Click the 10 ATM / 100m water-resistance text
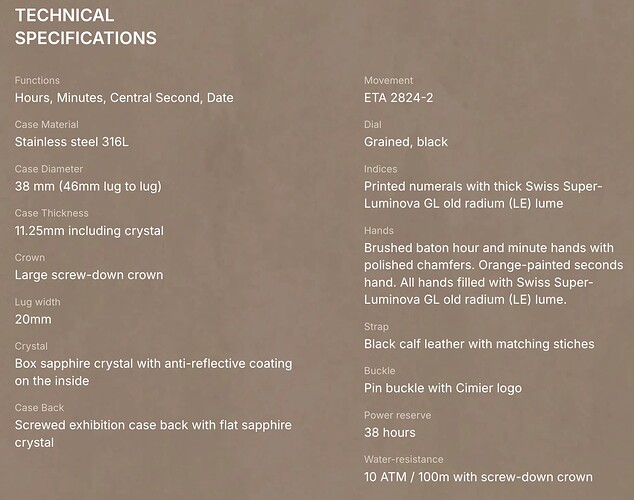The height and width of the screenshot is (500, 634). point(478,477)
